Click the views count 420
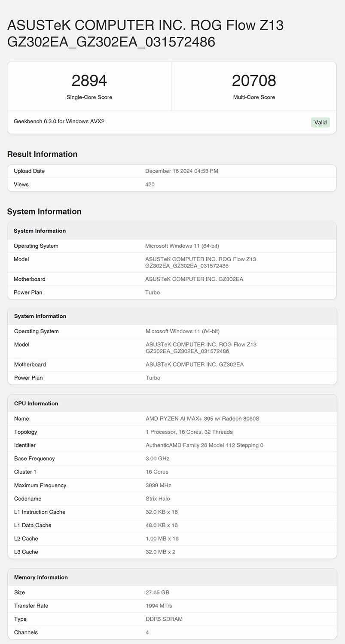The image size is (345, 644). coord(150,184)
